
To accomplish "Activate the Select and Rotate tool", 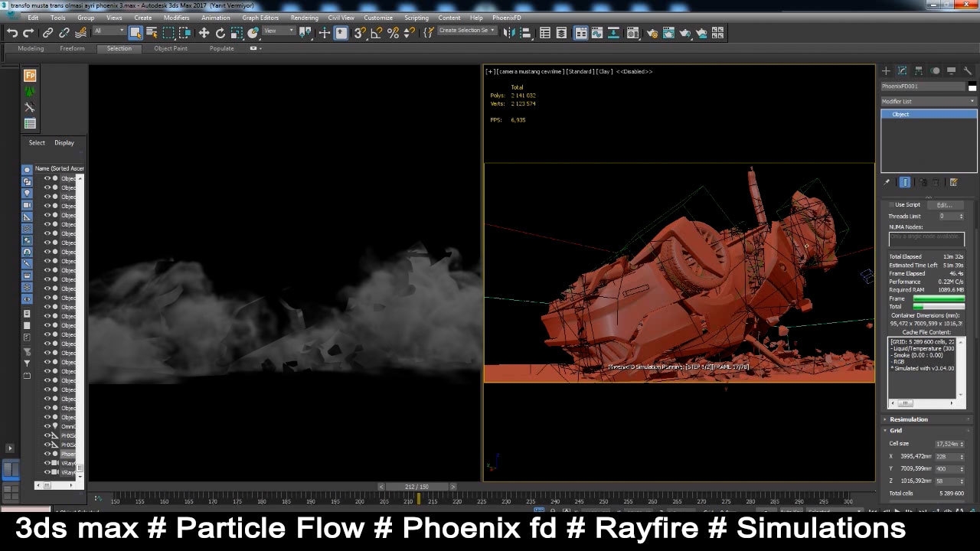I will [220, 33].
